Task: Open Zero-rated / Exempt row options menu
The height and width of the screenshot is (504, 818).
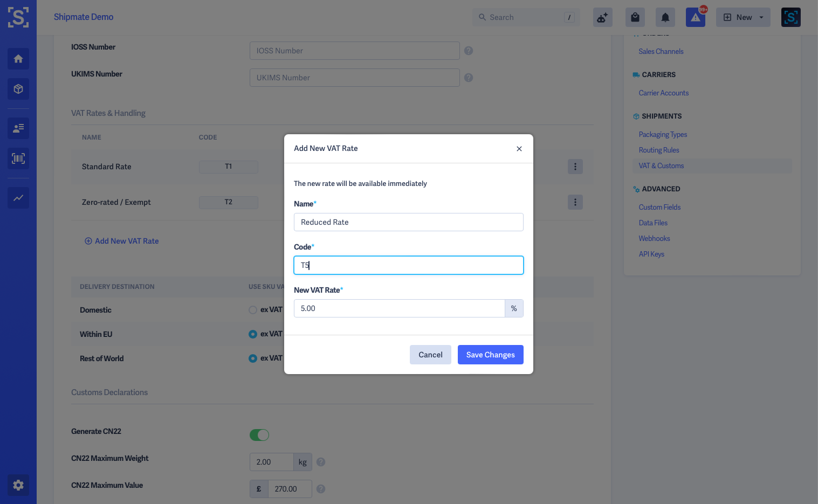Action: [575, 202]
